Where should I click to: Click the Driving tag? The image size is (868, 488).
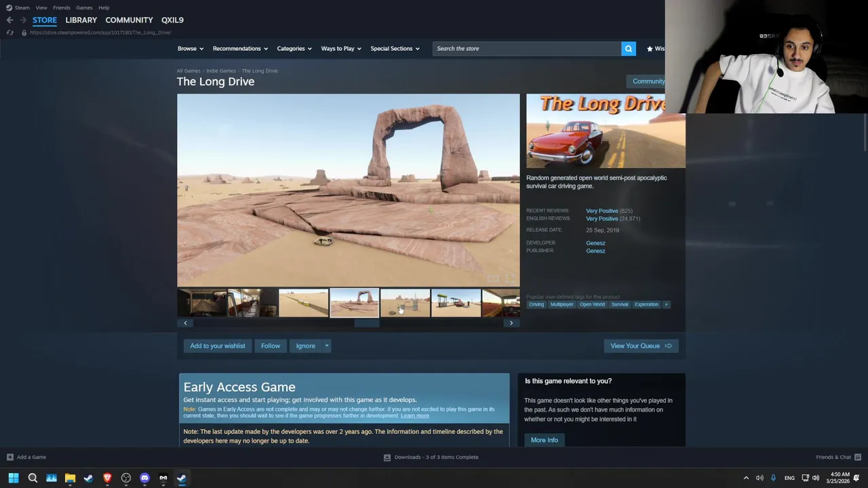(536, 304)
